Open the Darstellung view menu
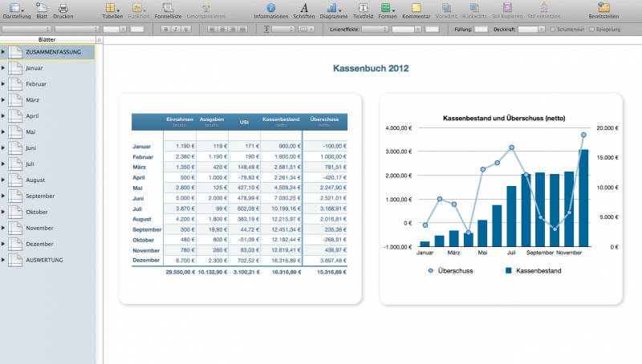The width and height of the screenshot is (642, 364). [16, 8]
